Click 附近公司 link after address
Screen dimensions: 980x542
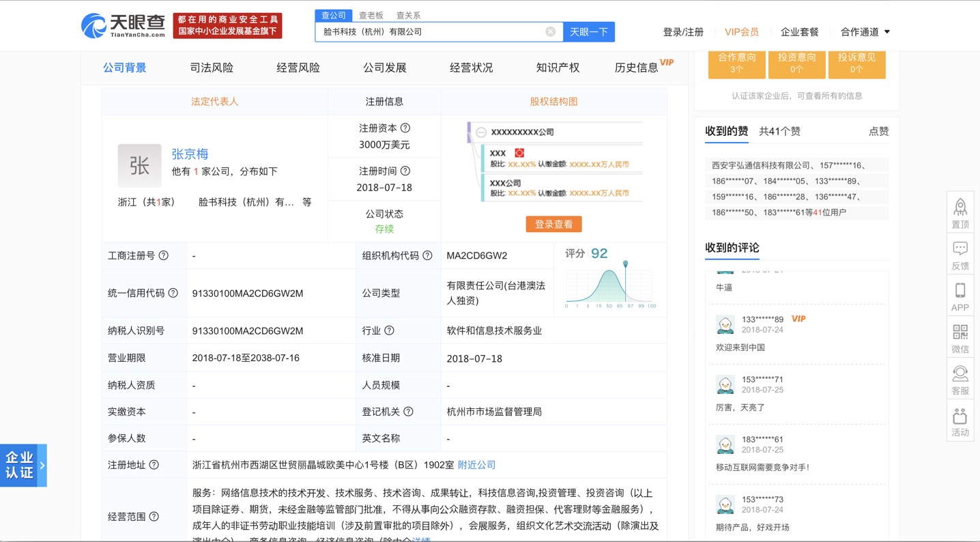tap(476, 465)
